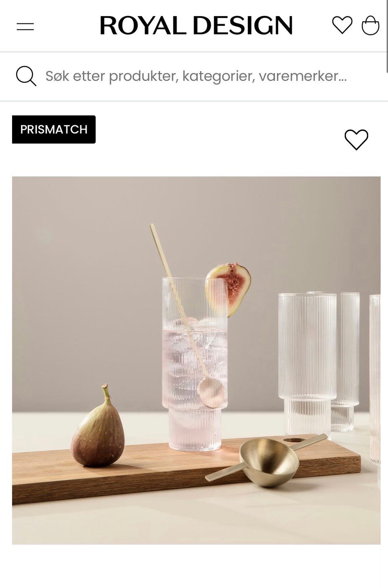This screenshot has width=388, height=588.
Task: Focus the 'Søk etter produkter' search field
Action: [196, 76]
